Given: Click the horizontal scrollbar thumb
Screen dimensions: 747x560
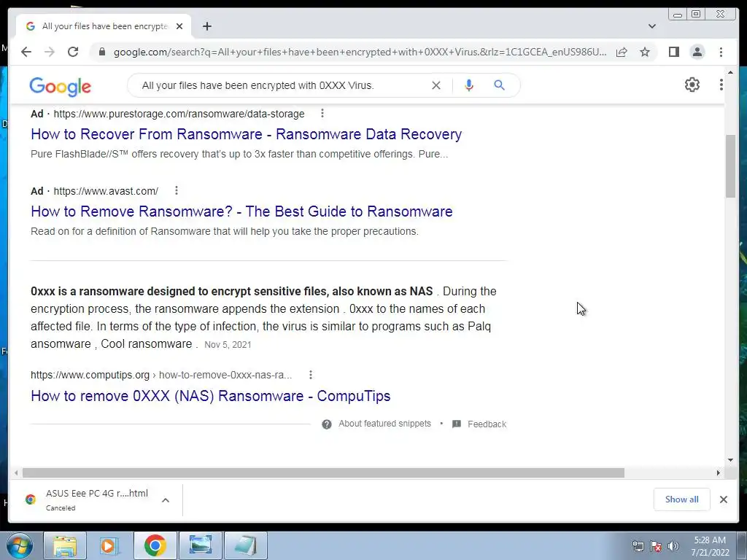Looking at the screenshot, I should click(323, 472).
